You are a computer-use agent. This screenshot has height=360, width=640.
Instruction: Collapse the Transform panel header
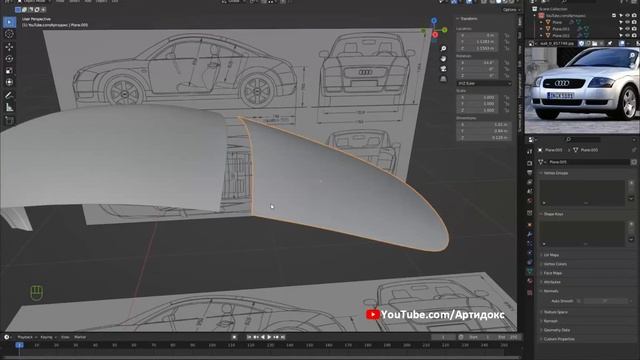(x=468, y=19)
